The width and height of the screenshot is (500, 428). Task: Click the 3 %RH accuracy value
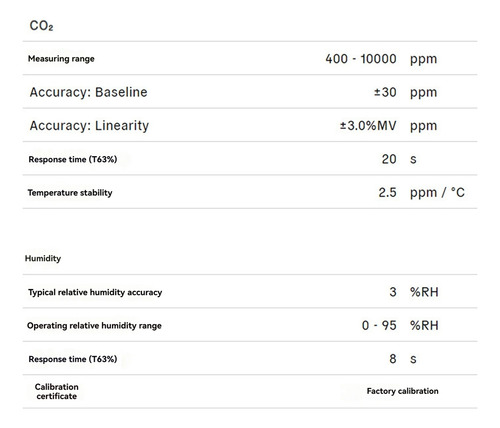pos(393,292)
